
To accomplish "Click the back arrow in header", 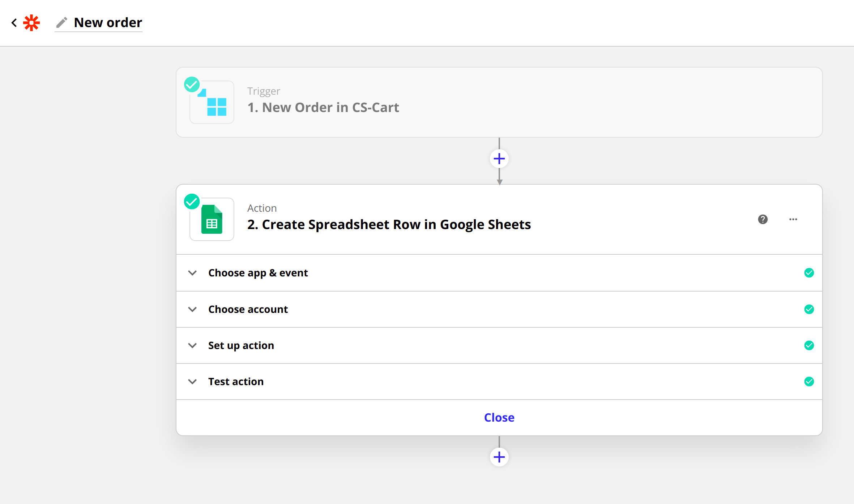I will 14,23.
